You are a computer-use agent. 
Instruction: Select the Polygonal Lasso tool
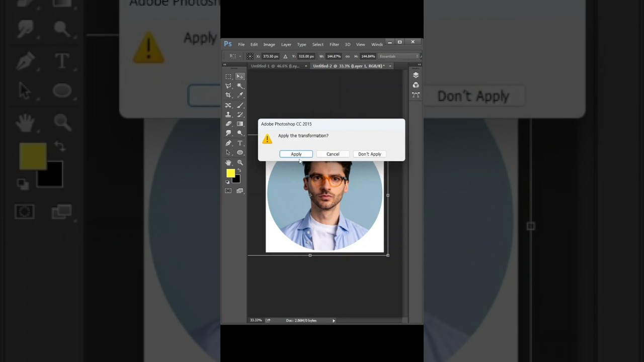228,86
